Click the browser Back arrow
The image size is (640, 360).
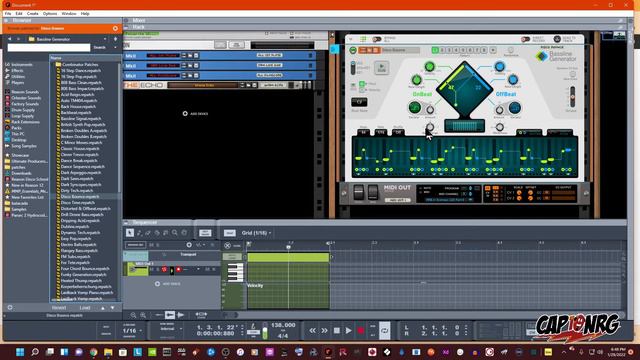tap(10, 39)
